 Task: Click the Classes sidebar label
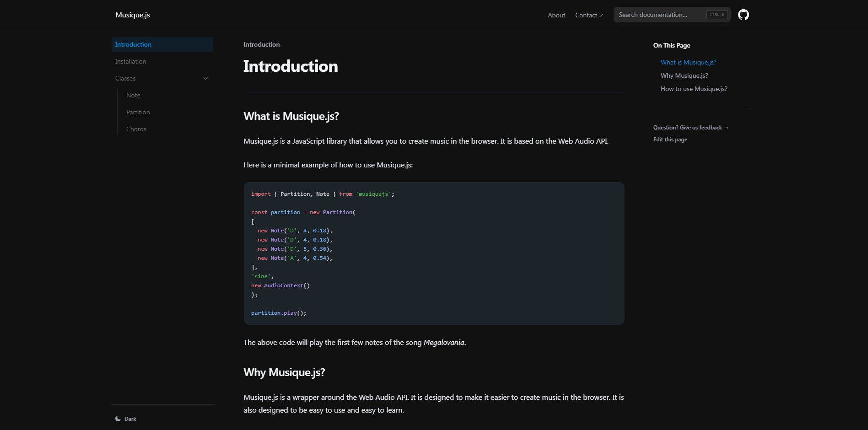(x=125, y=78)
